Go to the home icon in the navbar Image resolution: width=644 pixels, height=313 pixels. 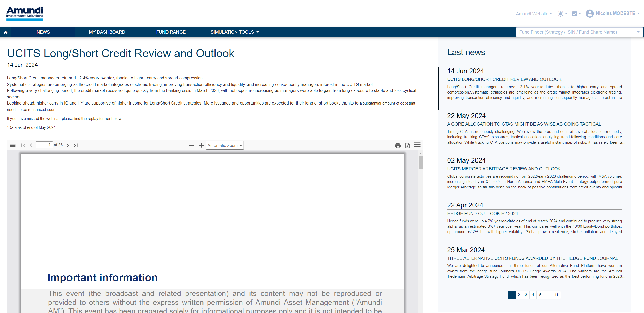(6, 32)
